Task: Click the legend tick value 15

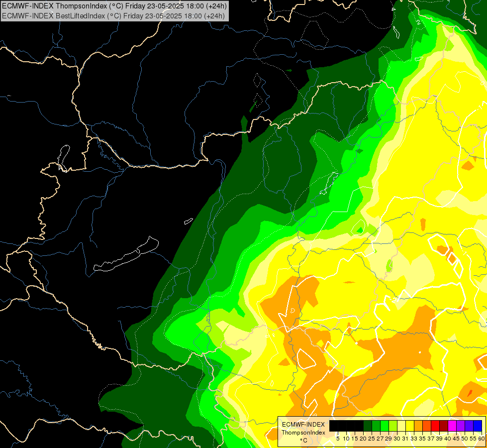Action: coord(355,439)
